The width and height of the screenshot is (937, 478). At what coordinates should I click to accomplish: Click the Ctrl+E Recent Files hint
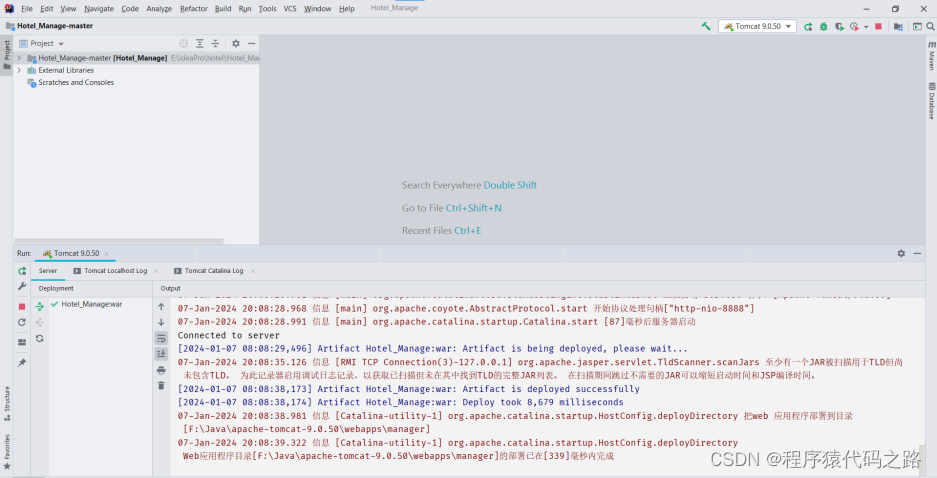(468, 231)
